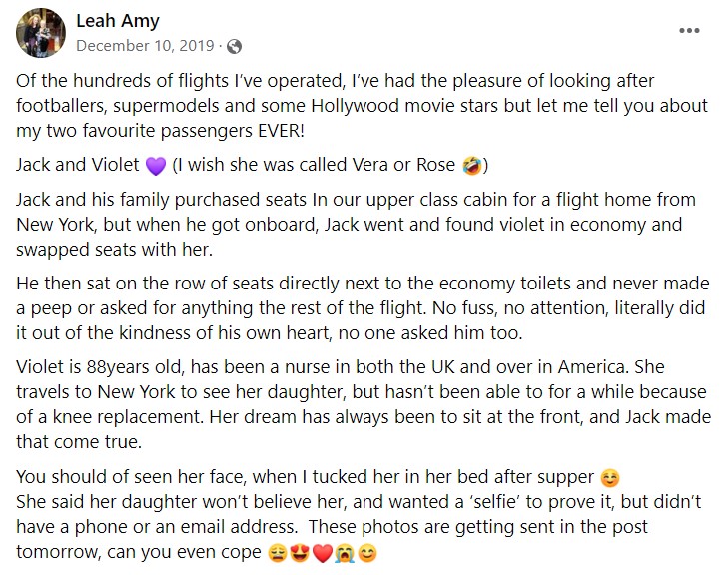Screen dimensions: 728x575
Task: Click the purple heart emoji after Violet
Action: tap(156, 166)
